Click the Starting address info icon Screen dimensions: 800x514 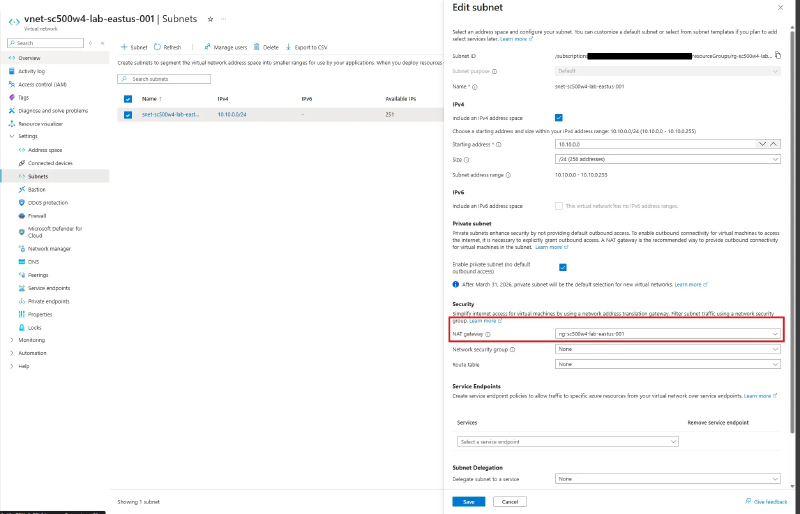click(x=498, y=144)
